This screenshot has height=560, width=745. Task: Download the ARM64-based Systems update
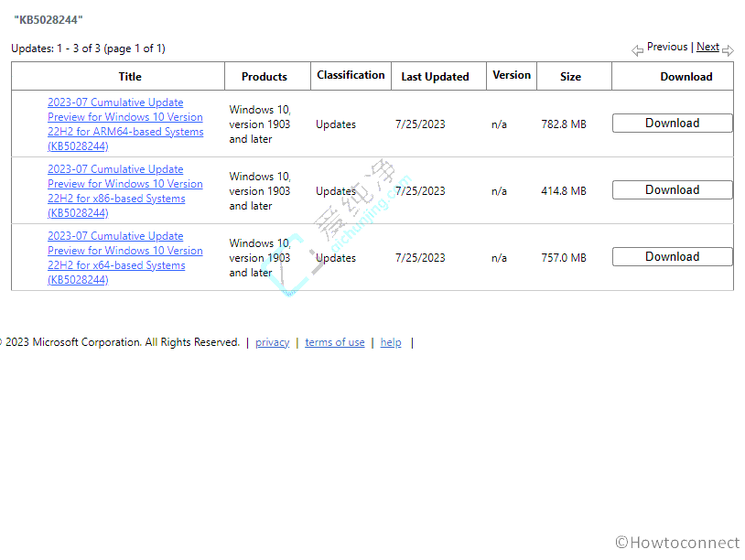click(x=672, y=124)
